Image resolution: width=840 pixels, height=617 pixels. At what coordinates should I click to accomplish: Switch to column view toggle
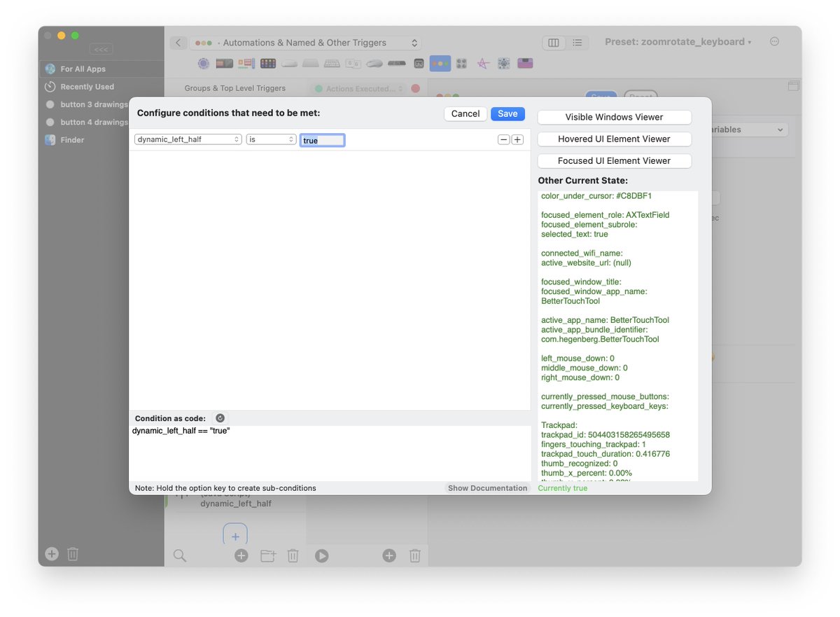[x=554, y=43]
